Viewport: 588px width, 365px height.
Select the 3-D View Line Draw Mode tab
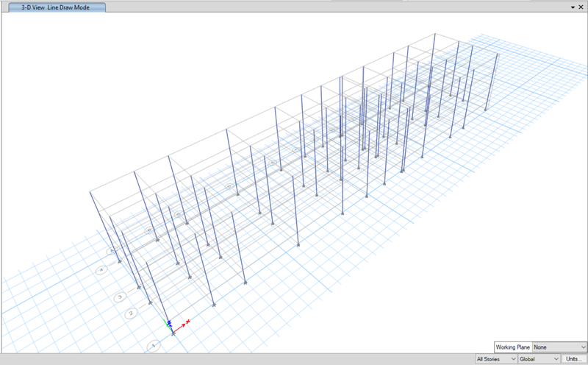pos(57,7)
